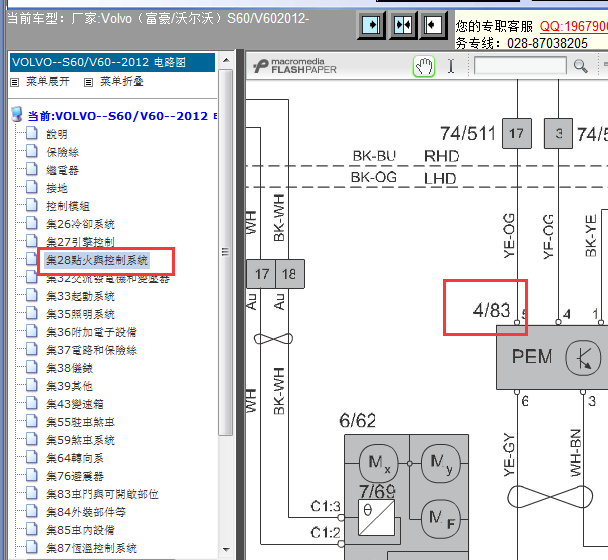Click the FlashPaper search text field
This screenshot has height=560, width=608.
[x=520, y=66]
